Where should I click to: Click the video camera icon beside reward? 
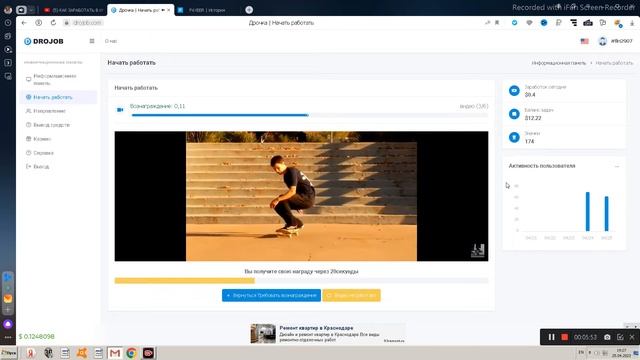120,109
